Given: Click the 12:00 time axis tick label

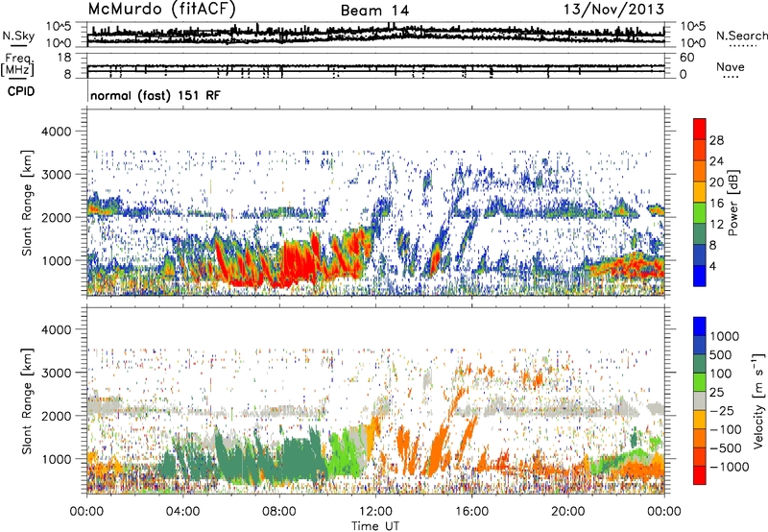Looking at the screenshot, I should click(375, 512).
